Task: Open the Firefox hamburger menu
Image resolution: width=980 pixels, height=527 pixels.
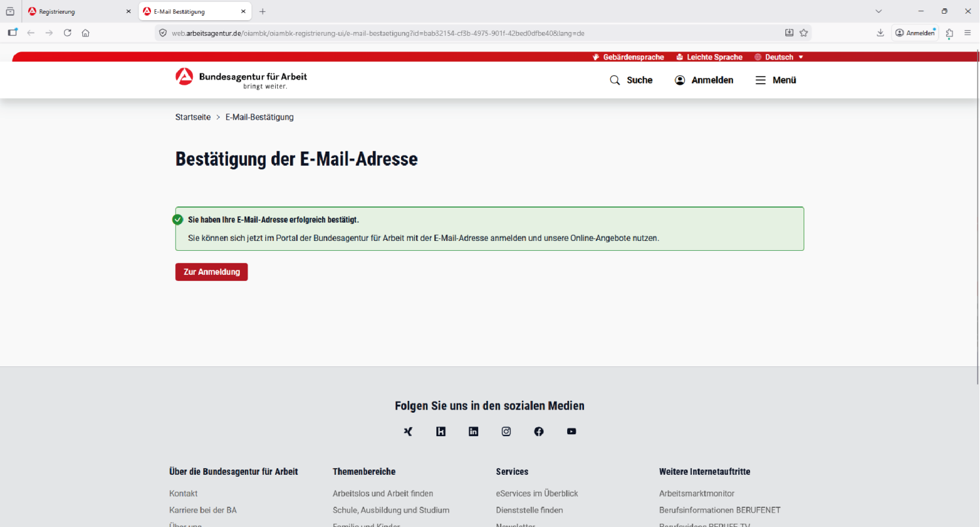Action: [x=968, y=32]
